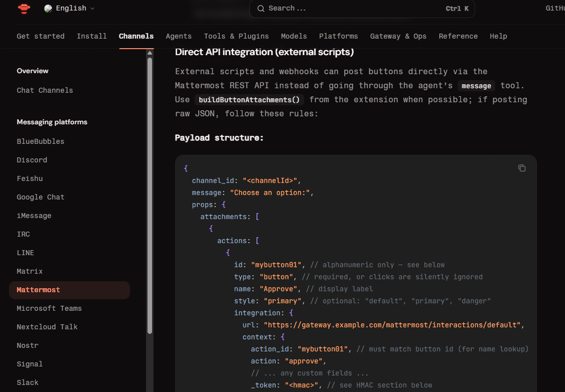
Task: Open the Microsoft Teams sidebar page
Action: tap(49, 308)
